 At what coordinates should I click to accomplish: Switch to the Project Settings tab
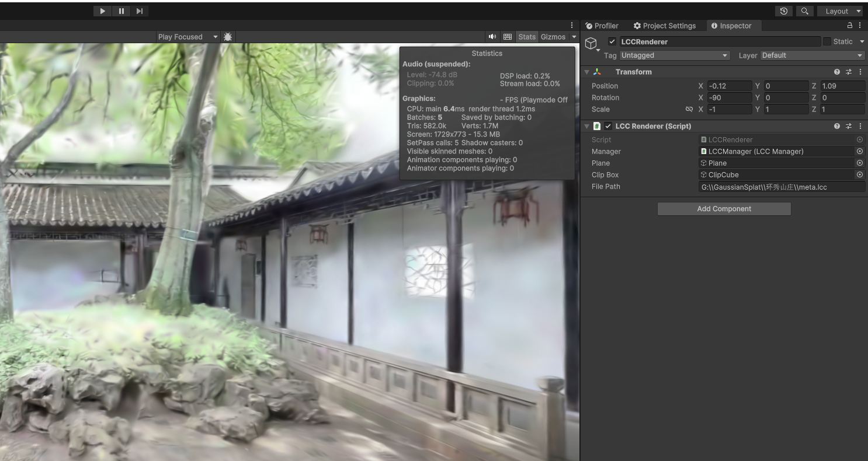click(665, 26)
